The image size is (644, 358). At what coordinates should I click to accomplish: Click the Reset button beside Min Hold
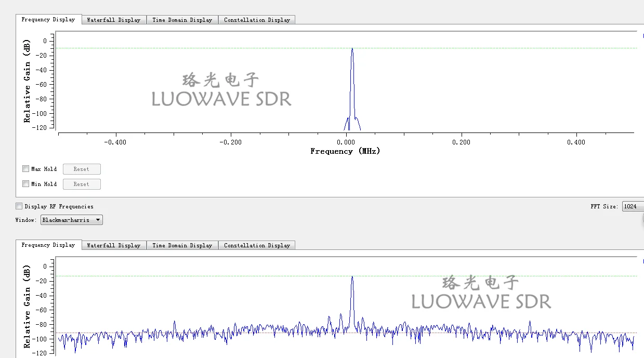point(82,184)
